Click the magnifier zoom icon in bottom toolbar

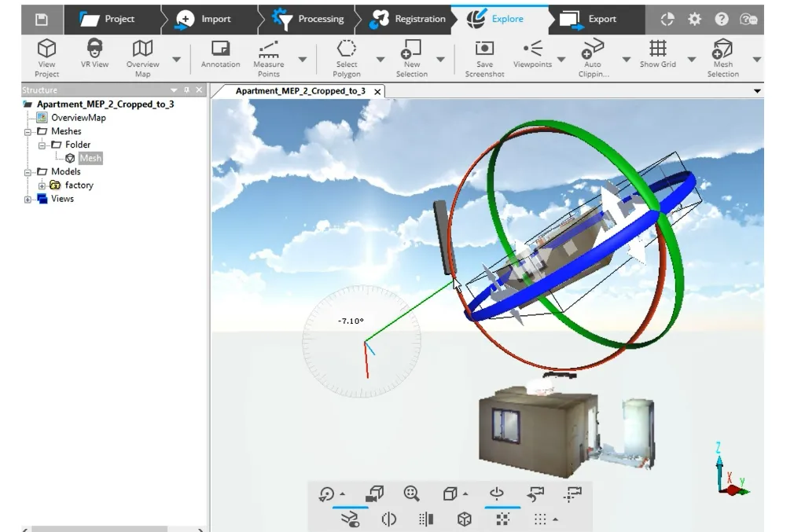pos(411,493)
